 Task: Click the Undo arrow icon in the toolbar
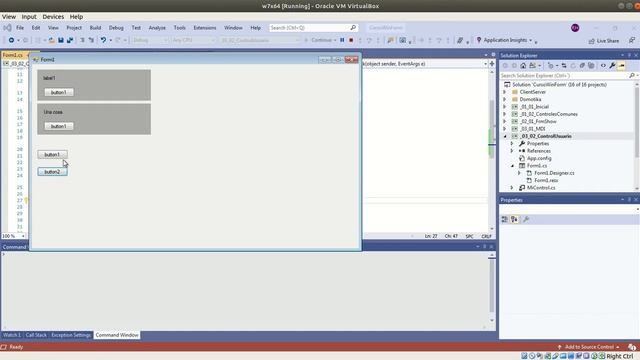[x=103, y=40]
